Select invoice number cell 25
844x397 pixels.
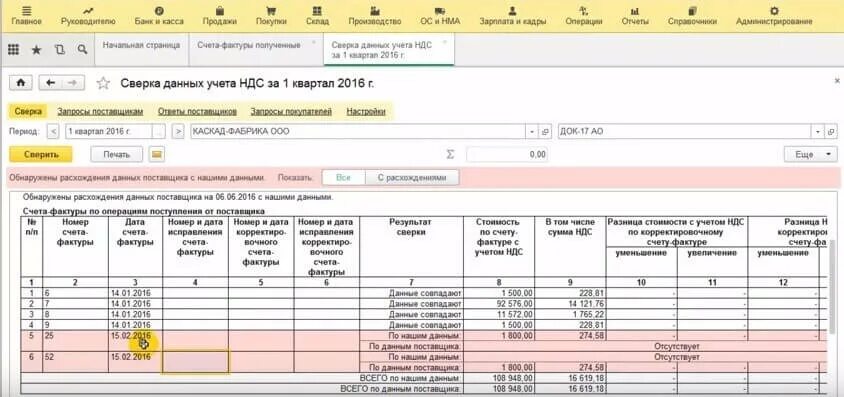click(75, 341)
